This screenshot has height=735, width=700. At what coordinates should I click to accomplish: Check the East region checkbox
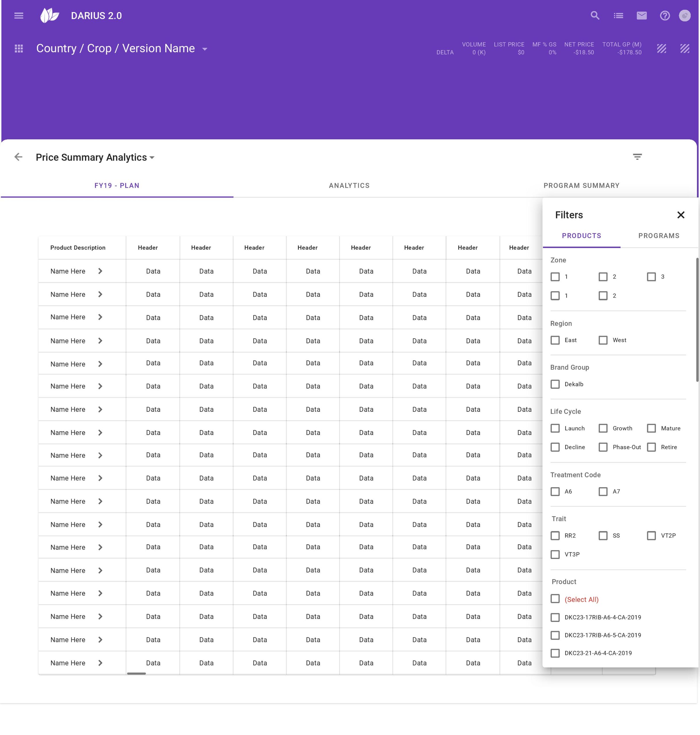pyautogui.click(x=555, y=340)
